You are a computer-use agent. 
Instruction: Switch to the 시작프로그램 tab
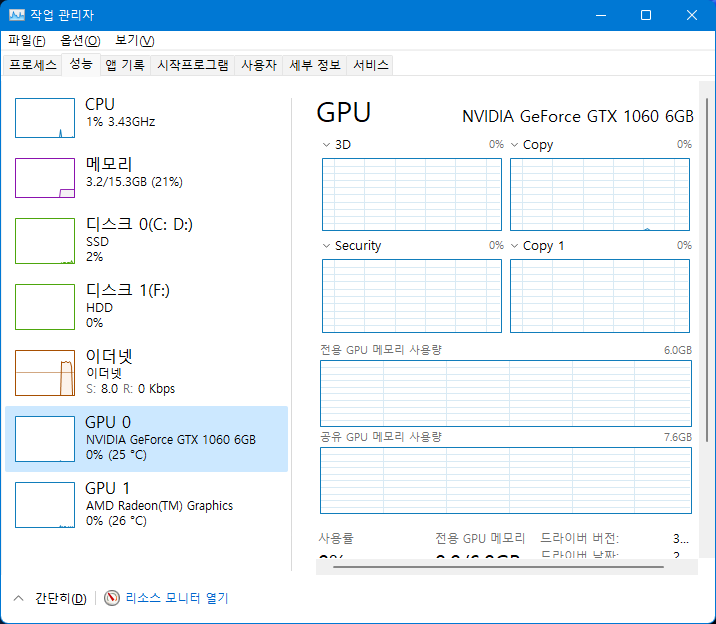[193, 65]
